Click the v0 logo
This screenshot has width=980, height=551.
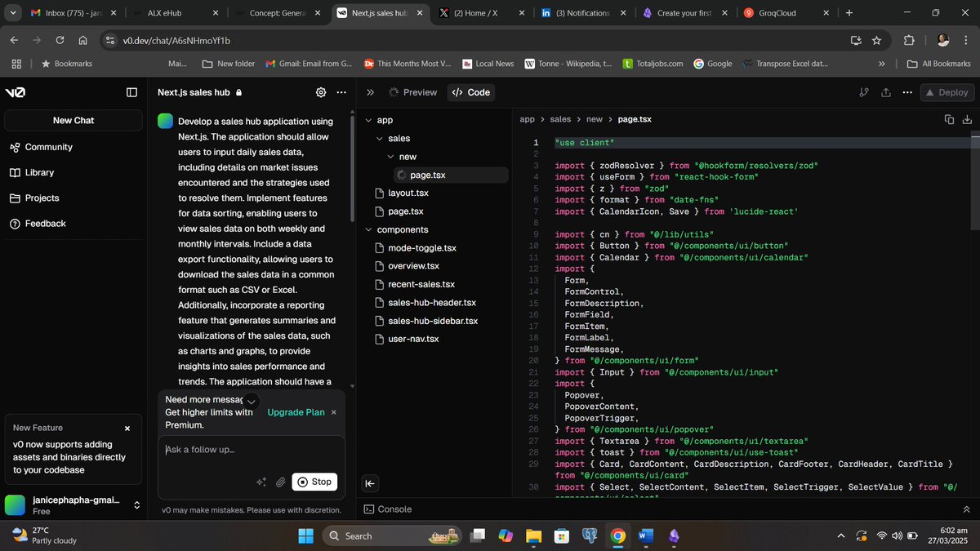click(15, 92)
